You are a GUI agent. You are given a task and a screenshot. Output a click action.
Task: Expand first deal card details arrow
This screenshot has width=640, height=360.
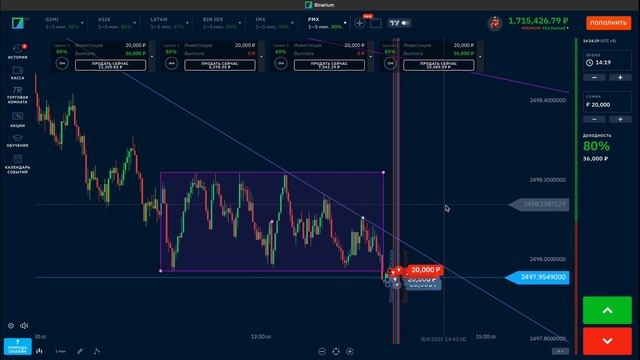pos(152,57)
